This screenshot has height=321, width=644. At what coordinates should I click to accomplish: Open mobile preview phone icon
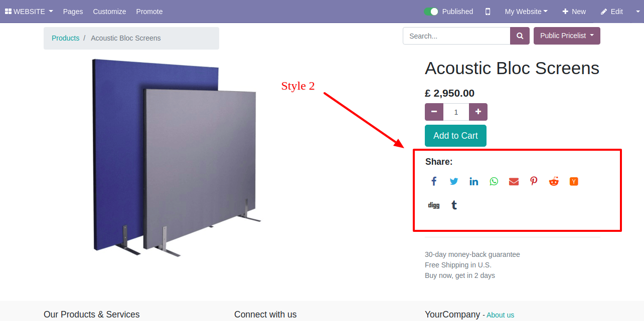point(488,12)
